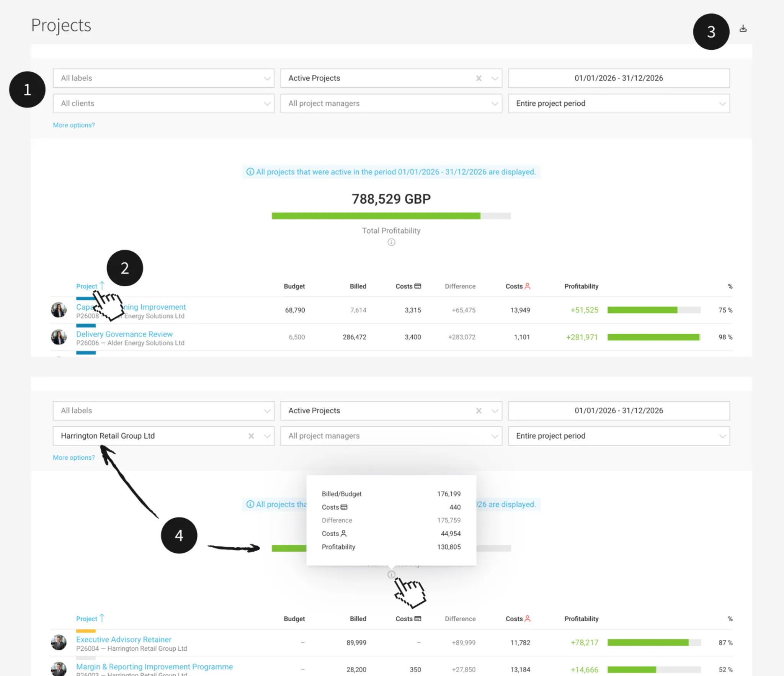Viewport: 784px width, 676px height.
Task: Click bottom table Costs header with card icon
Action: tap(408, 619)
